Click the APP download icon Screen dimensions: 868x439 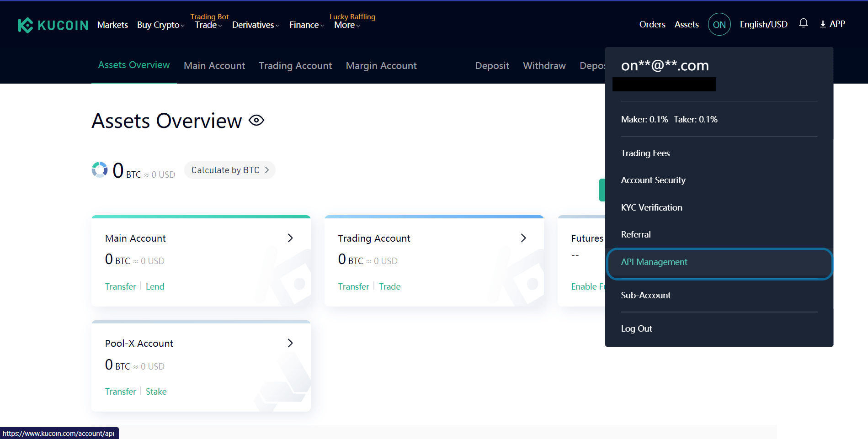tap(823, 24)
